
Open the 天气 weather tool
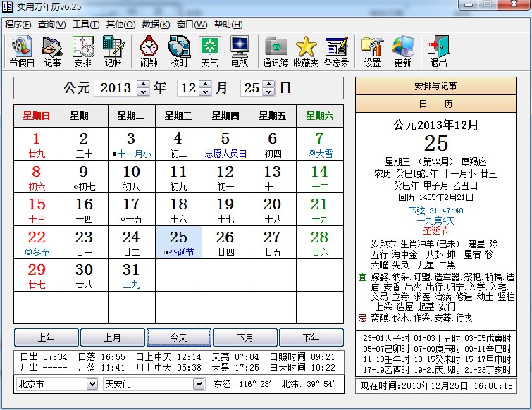[x=209, y=51]
